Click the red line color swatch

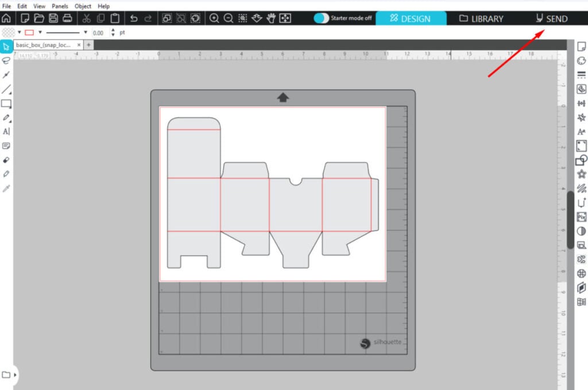click(30, 33)
